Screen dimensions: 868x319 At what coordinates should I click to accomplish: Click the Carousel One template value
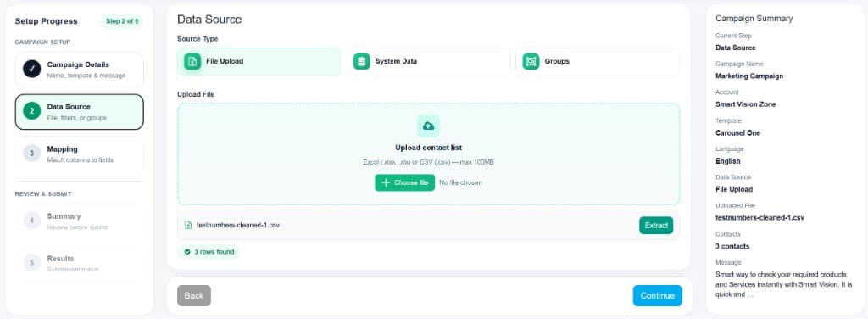pyautogui.click(x=738, y=133)
